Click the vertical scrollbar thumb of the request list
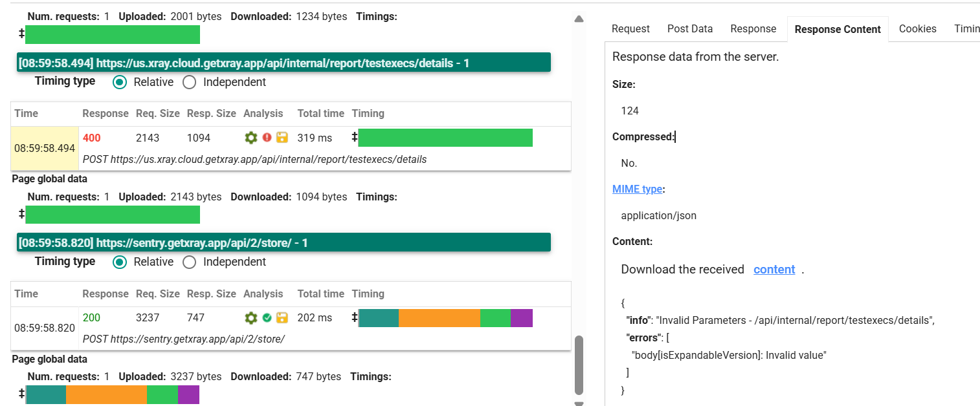Image resolution: width=980 pixels, height=406 pixels. pyautogui.click(x=579, y=365)
